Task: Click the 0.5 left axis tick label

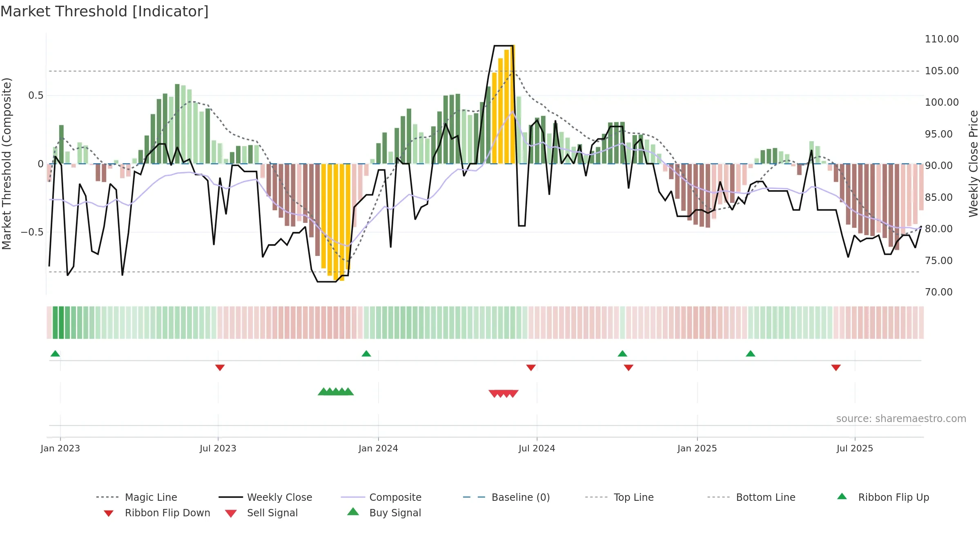Action: [36, 96]
